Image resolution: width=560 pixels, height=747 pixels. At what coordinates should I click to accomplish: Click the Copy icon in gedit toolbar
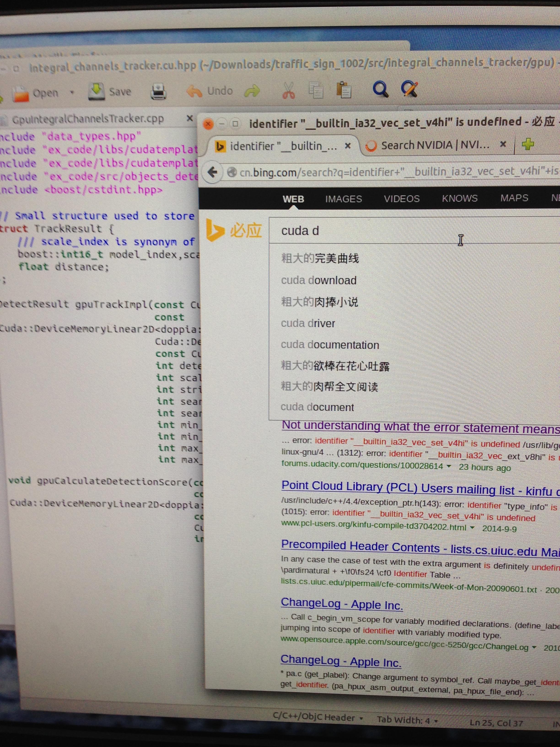click(x=316, y=90)
